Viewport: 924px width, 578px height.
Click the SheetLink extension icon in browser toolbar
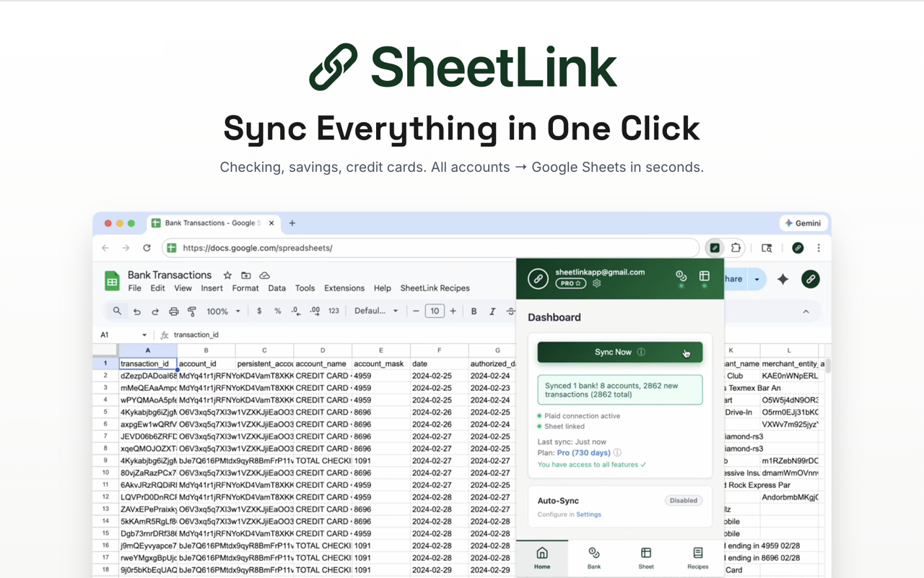pyautogui.click(x=714, y=248)
